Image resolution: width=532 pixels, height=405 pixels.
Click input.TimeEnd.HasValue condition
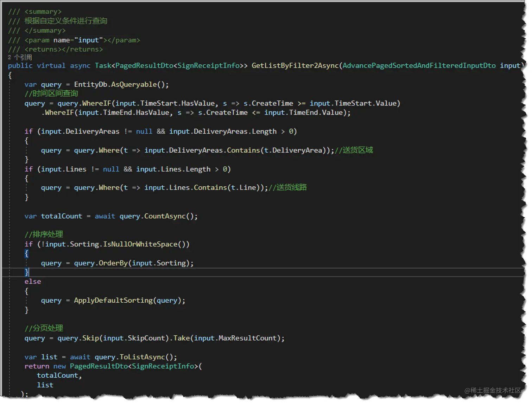(x=124, y=112)
